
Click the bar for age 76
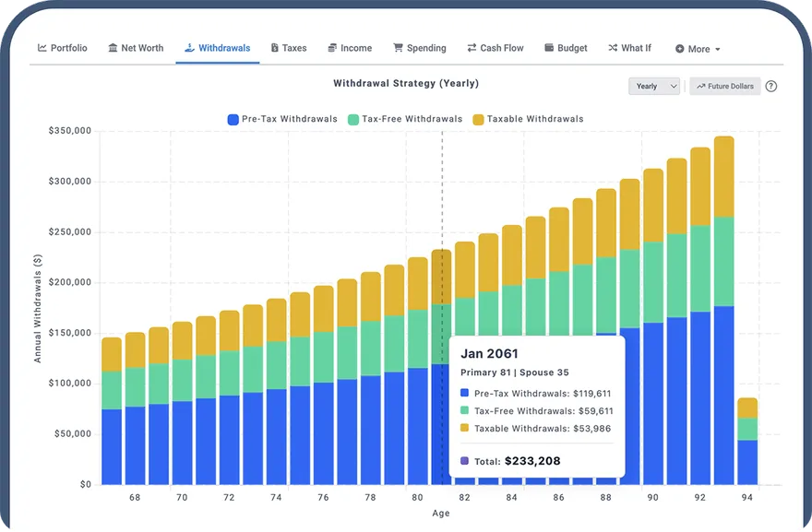324,385
